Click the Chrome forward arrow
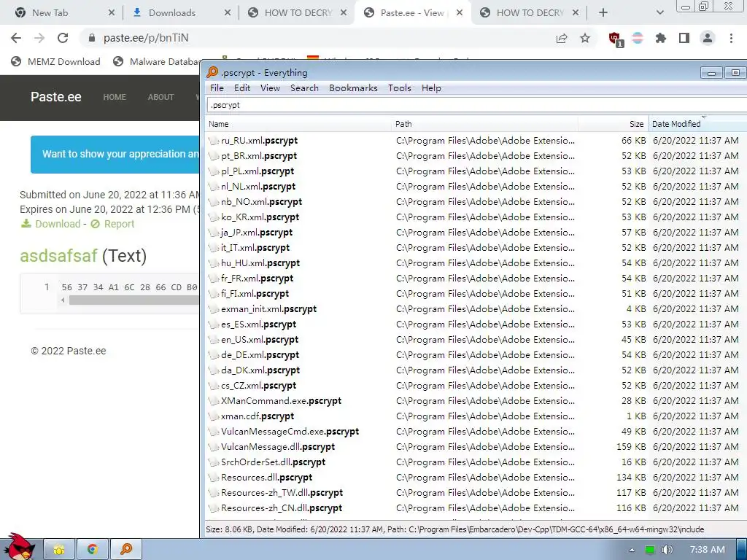Screen dimensions: 747x560 (x=39, y=38)
